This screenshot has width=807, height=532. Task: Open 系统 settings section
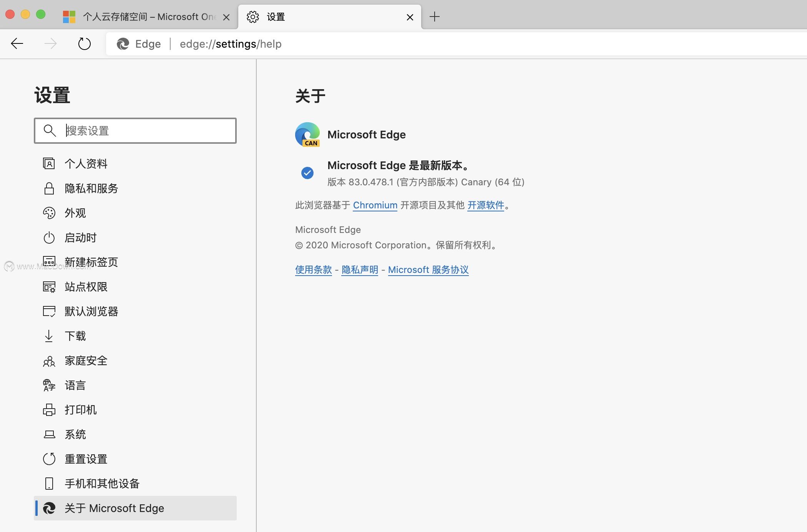pyautogui.click(x=135, y=434)
